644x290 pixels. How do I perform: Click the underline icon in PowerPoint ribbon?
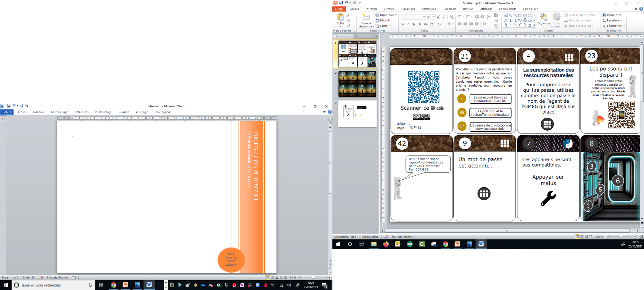pos(414,24)
